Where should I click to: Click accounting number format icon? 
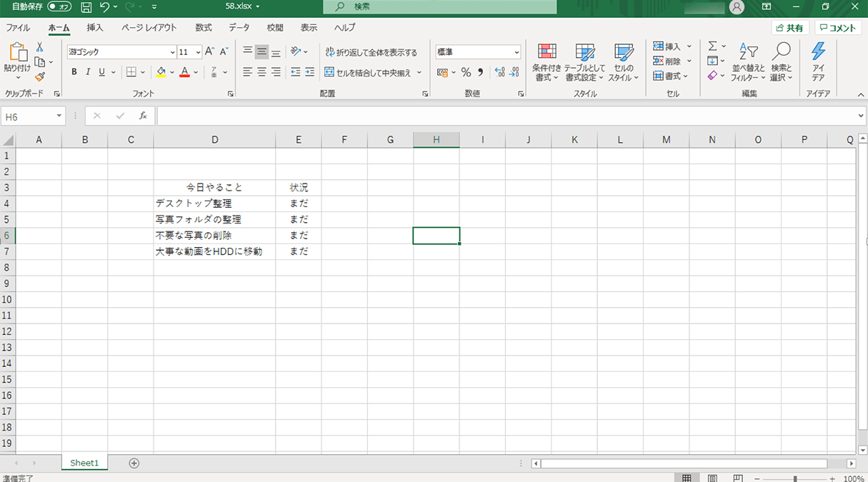(x=442, y=72)
